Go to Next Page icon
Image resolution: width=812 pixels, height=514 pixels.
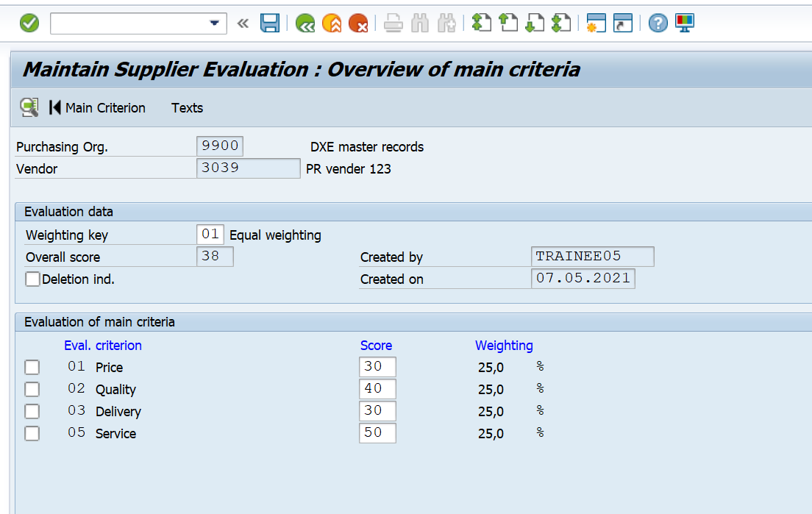(x=534, y=24)
